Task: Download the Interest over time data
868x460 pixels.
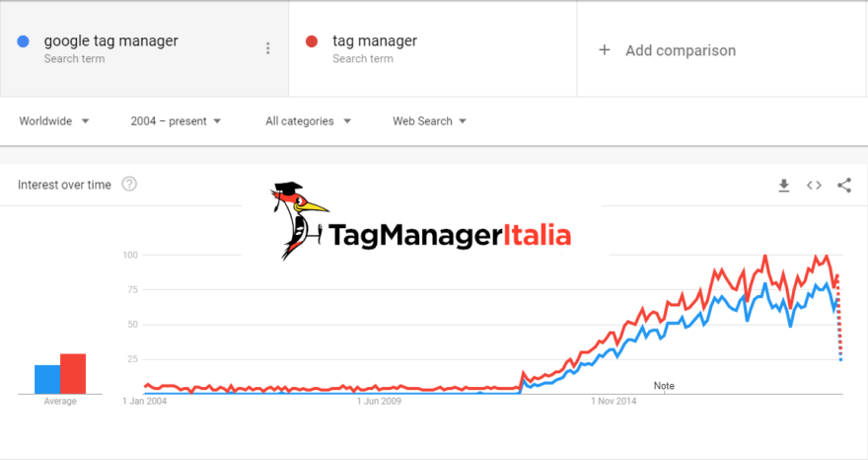Action: pos(784,185)
